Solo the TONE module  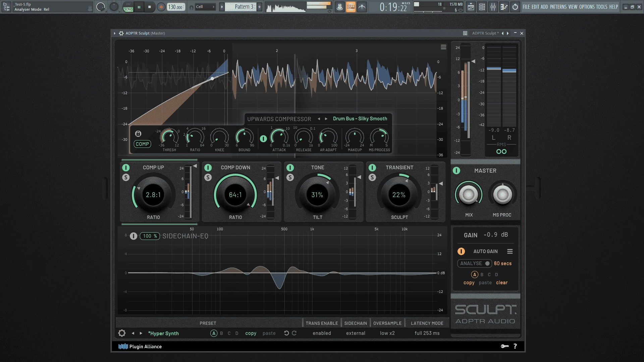pos(290,177)
